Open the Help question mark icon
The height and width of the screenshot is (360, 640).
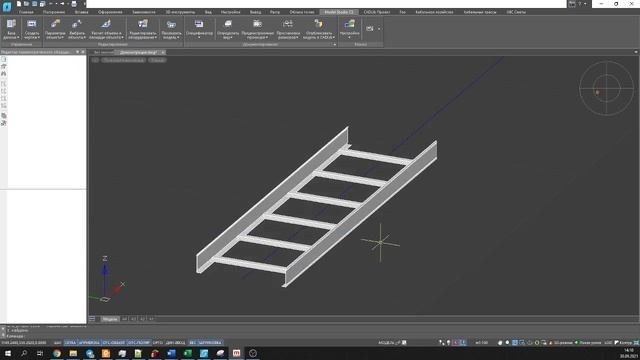coord(579,4)
